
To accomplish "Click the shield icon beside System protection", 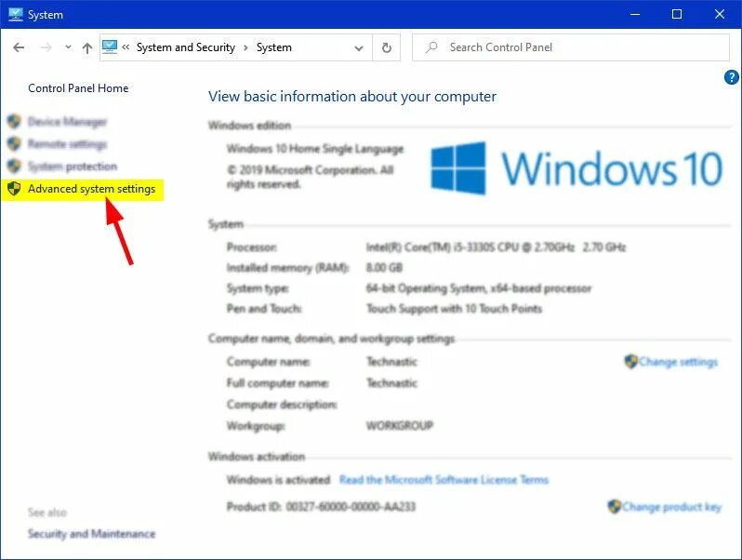I will pyautogui.click(x=14, y=166).
